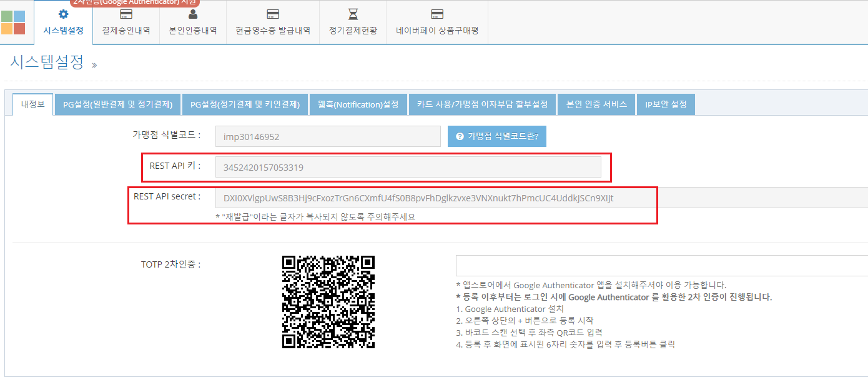868x387 pixels.
Task: Click the 2차인증(Google Authenticator) 지원 badge
Action: [x=134, y=3]
